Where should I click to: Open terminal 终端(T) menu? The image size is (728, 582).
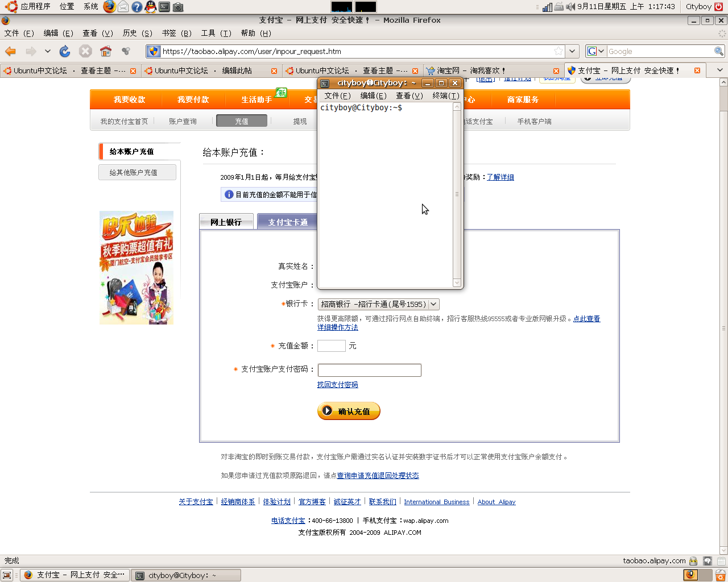click(446, 95)
